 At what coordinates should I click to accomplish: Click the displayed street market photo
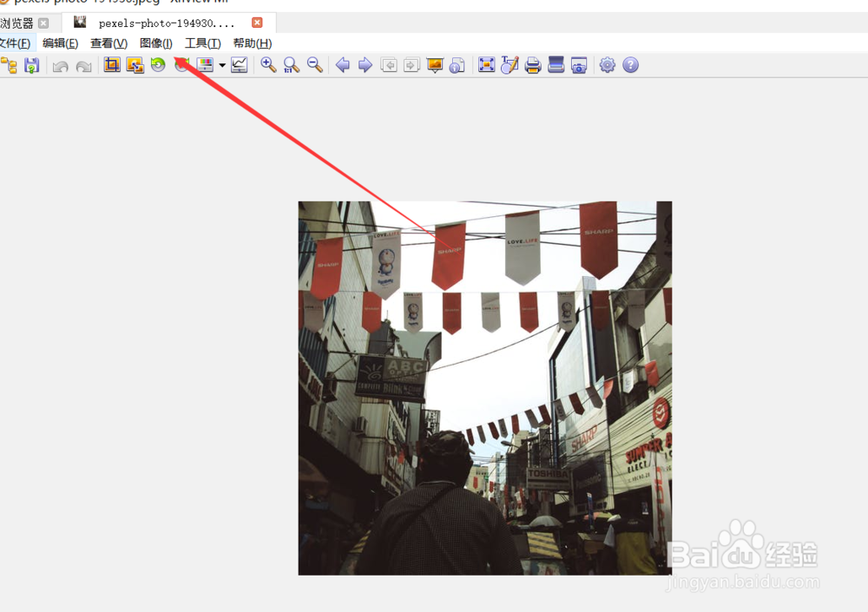(485, 388)
